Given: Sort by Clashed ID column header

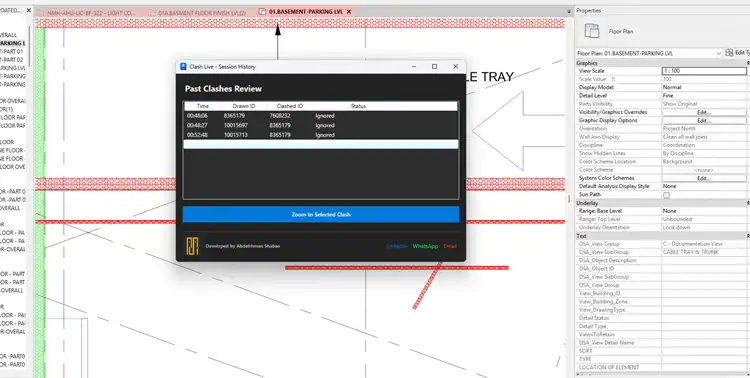Looking at the screenshot, I should pos(290,106).
